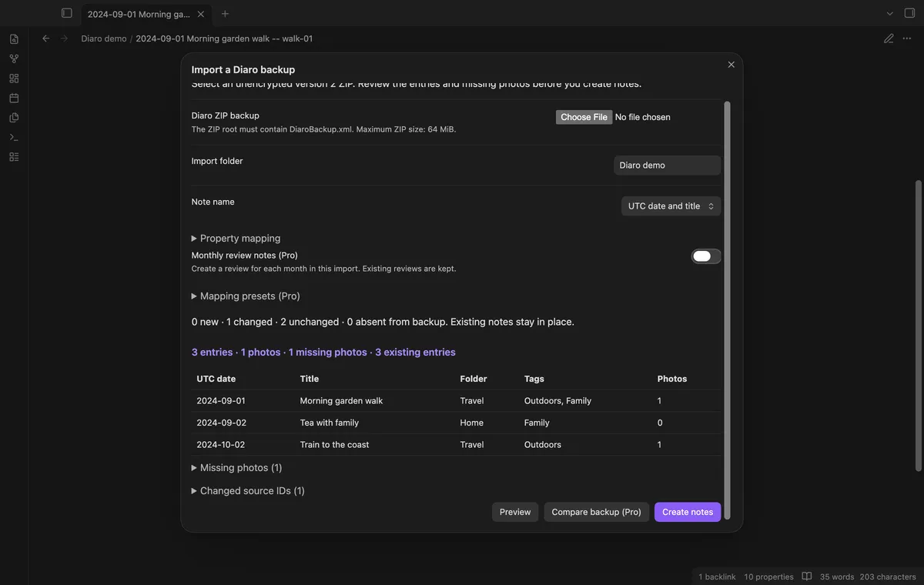The height and width of the screenshot is (585, 924).
Task: Expand Mapping presets (Pro) section
Action: tap(246, 296)
